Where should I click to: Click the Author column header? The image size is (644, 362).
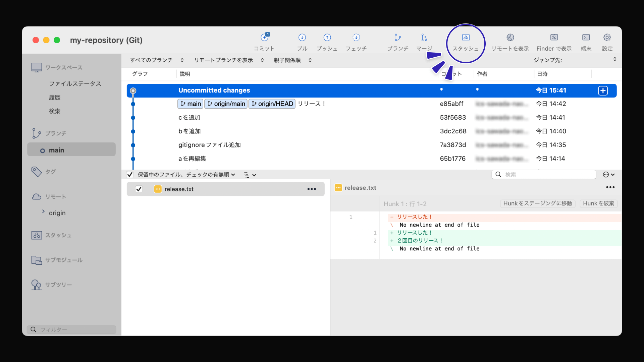coord(482,74)
